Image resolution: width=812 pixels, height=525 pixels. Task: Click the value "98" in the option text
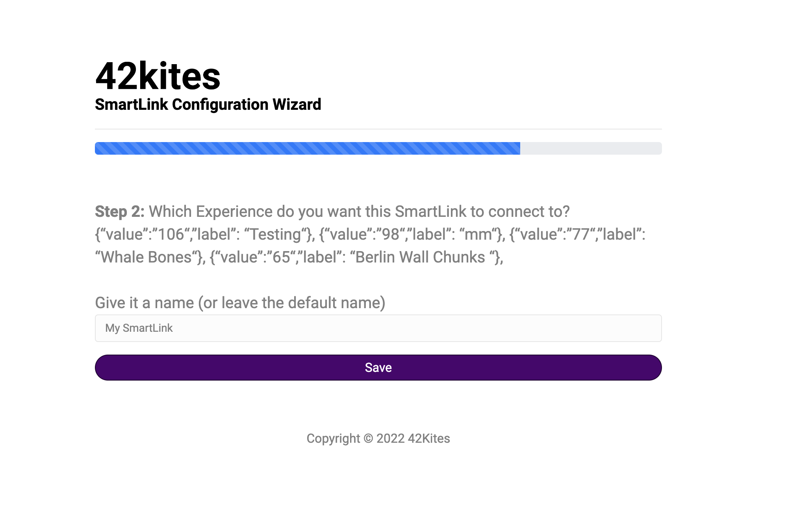point(391,235)
